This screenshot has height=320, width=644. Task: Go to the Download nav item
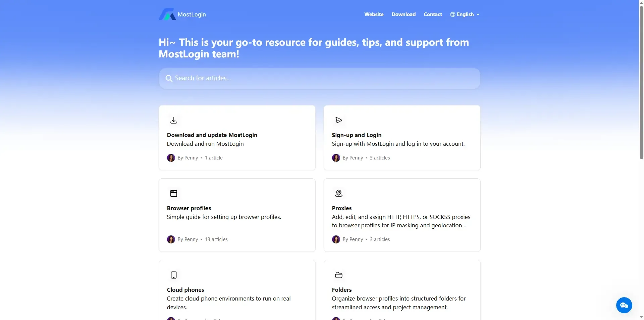tap(404, 14)
